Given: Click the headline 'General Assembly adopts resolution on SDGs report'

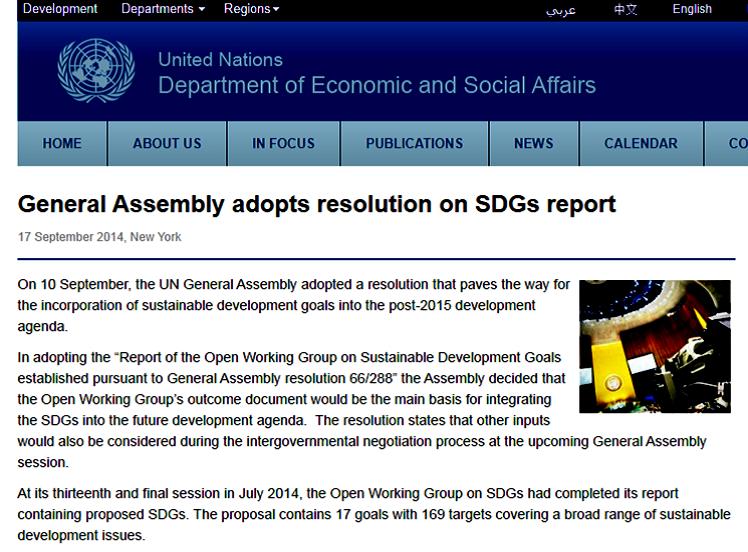Looking at the screenshot, I should click(317, 204).
